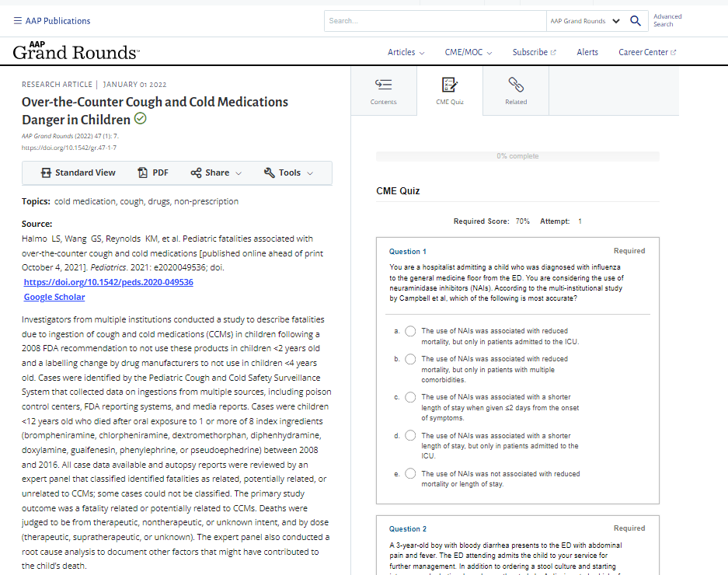Click the magnifying glass search icon

tap(636, 21)
